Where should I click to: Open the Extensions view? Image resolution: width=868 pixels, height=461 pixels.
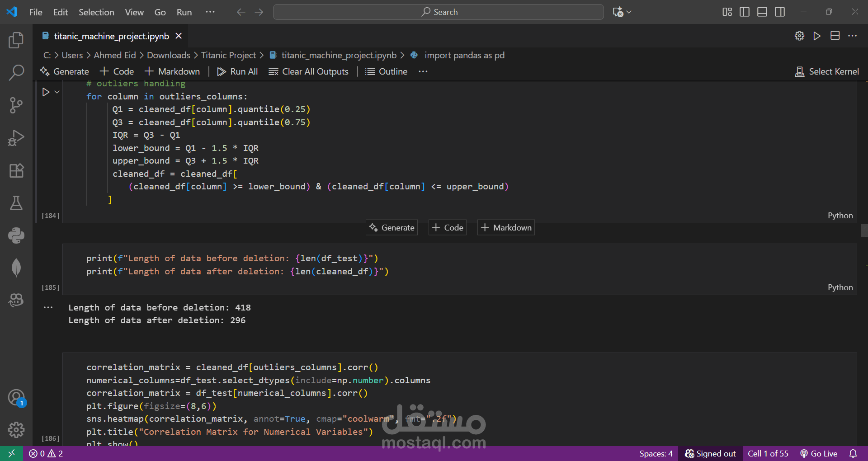(x=16, y=170)
